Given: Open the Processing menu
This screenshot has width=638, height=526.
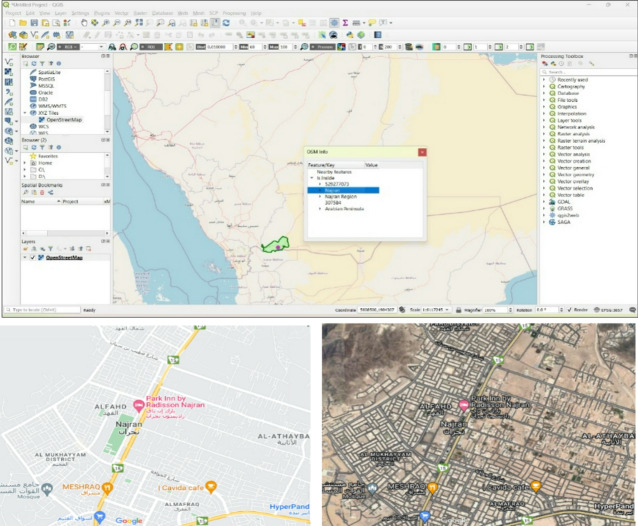Looking at the screenshot, I should point(234,13).
